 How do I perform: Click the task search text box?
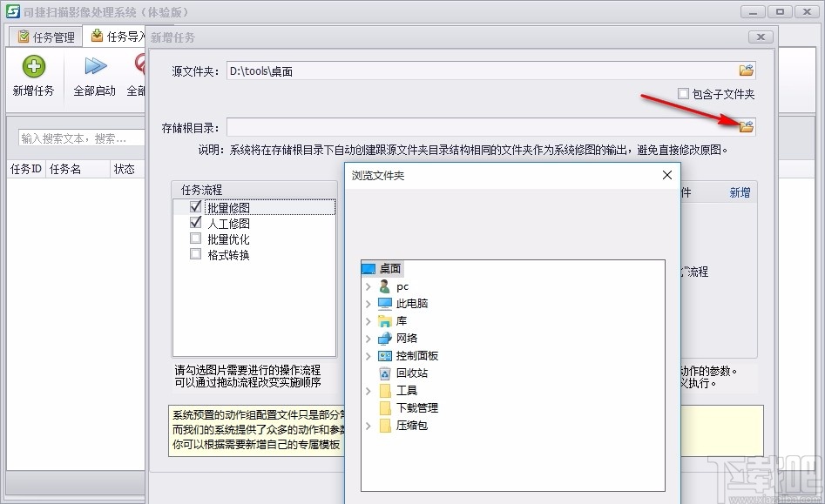coord(82,138)
